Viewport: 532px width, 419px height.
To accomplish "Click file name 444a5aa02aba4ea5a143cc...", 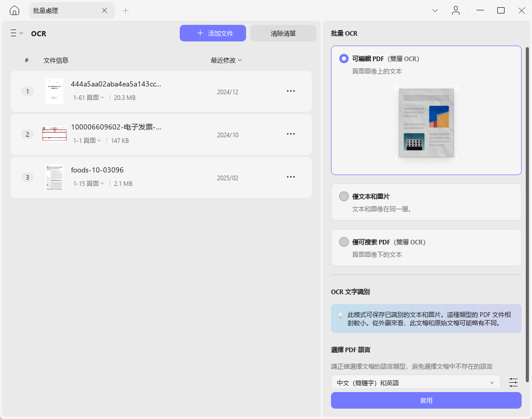I will point(116,84).
